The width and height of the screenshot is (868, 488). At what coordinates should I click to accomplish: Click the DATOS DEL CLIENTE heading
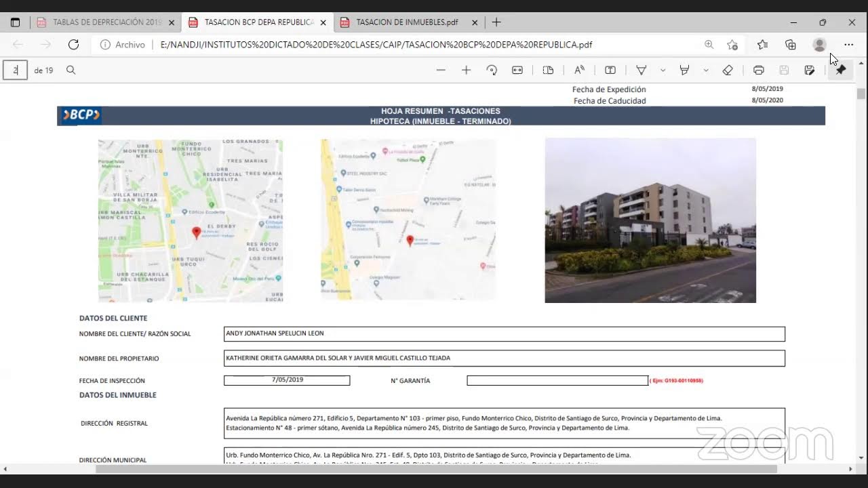[113, 318]
